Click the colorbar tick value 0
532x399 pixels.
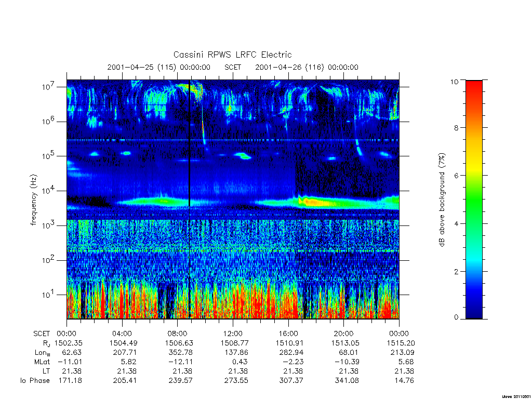coord(456,317)
